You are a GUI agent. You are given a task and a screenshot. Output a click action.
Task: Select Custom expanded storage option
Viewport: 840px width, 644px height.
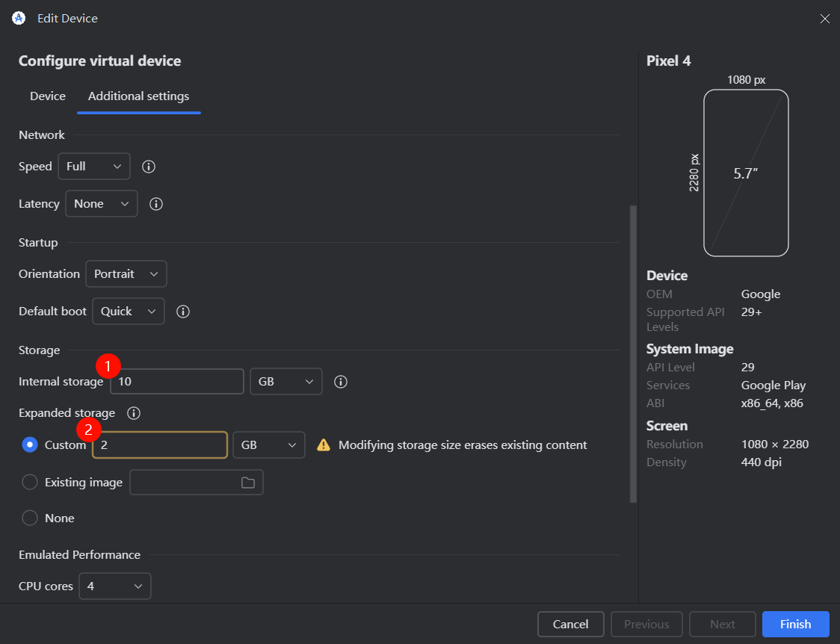coord(30,445)
